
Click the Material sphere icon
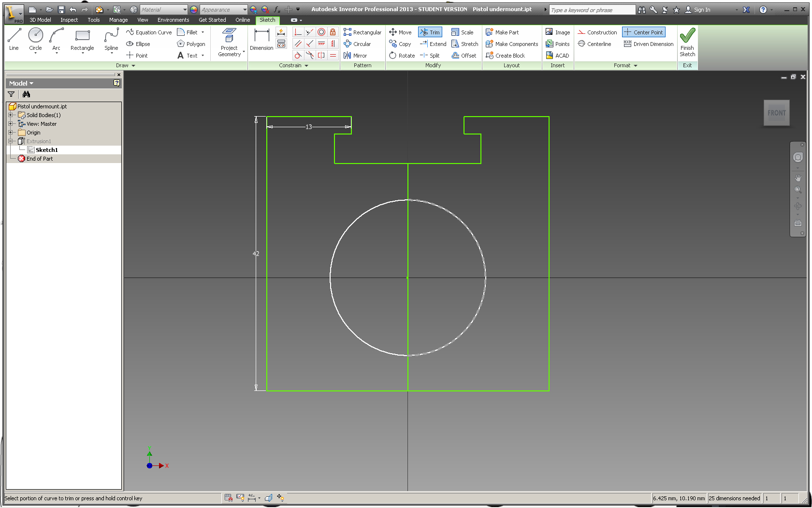click(x=134, y=10)
